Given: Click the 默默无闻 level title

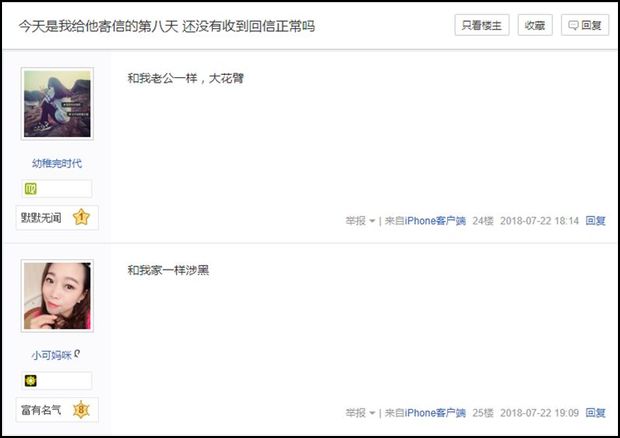Looking at the screenshot, I should click(x=41, y=217).
